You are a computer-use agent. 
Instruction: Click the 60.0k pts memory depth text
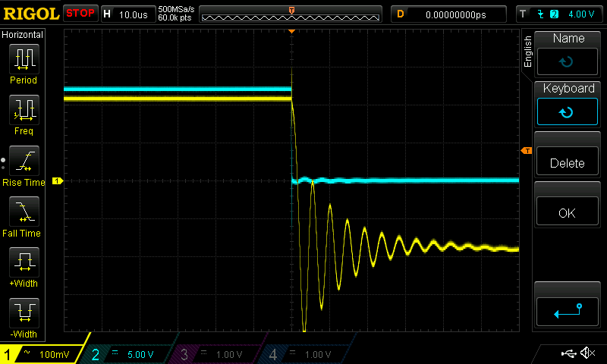coord(175,17)
